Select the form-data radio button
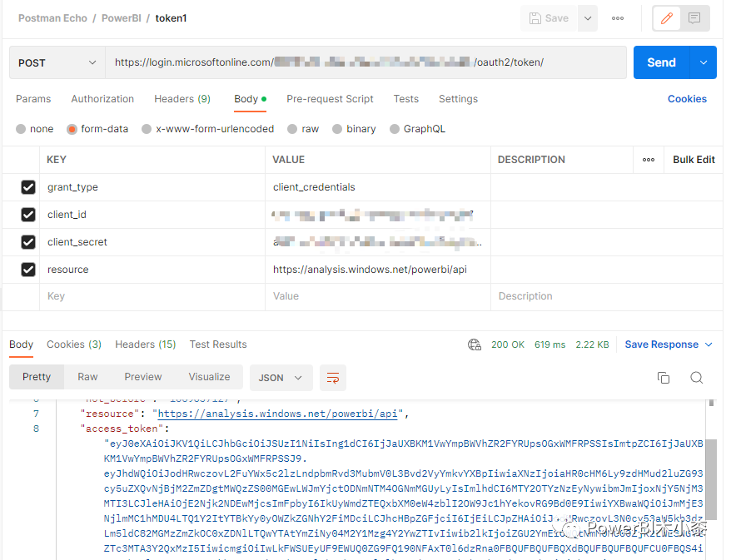 point(72,129)
